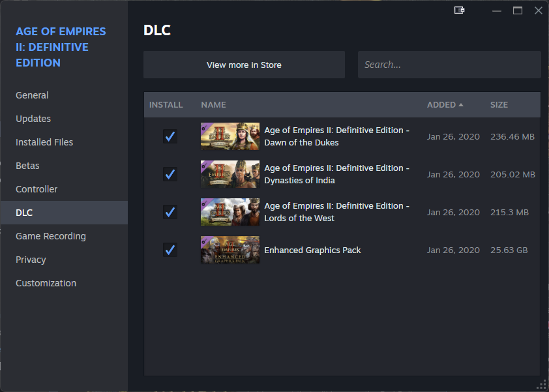The image size is (549, 392).
Task: Click the Dynasties of India title text
Action: [x=337, y=174]
